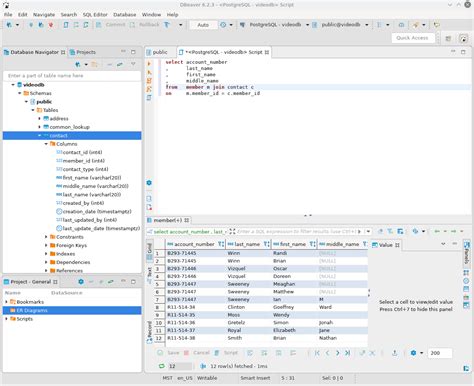Image resolution: width=474 pixels, height=386 pixels.
Task: Click the SQL filter expression input field
Action: tap(296, 231)
